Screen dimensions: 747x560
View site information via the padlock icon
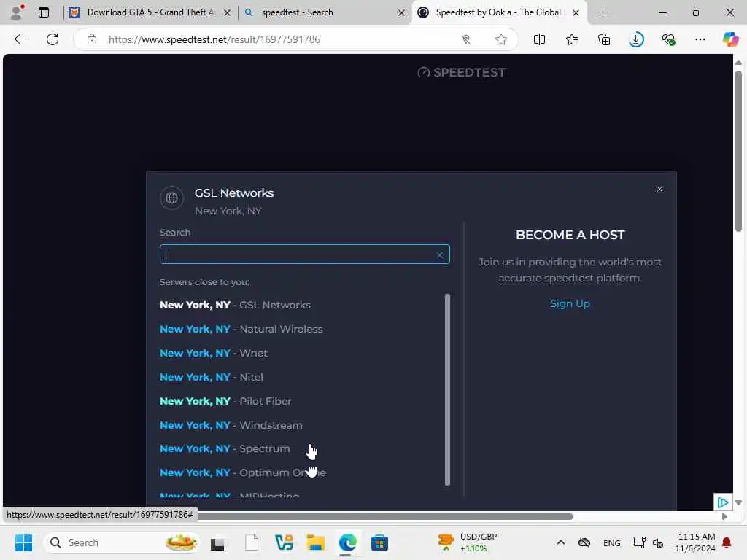coord(92,39)
